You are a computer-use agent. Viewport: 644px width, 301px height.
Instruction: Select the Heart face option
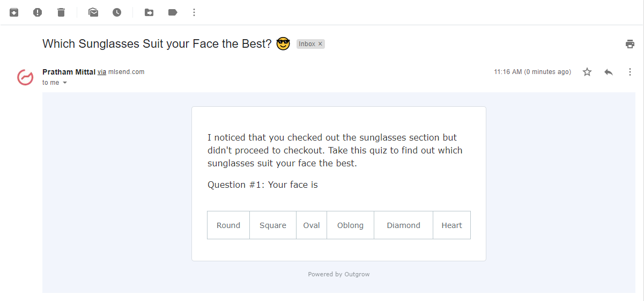tap(451, 225)
